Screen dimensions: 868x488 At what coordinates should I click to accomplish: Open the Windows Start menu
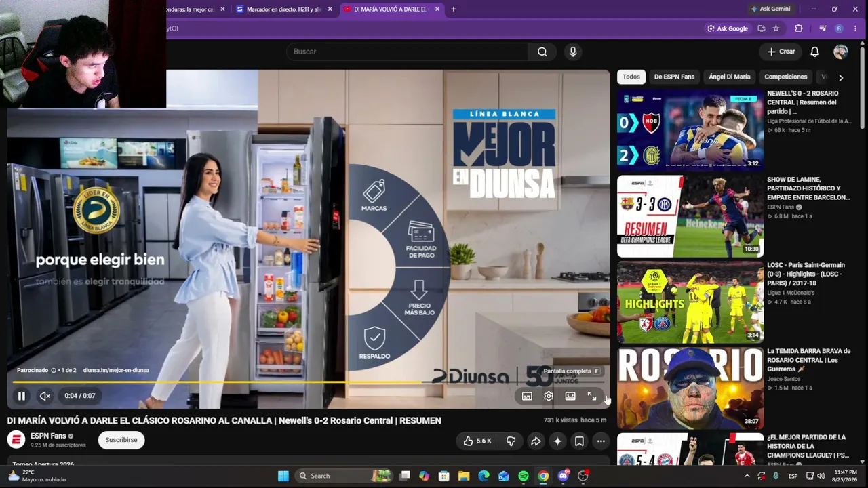[283, 476]
